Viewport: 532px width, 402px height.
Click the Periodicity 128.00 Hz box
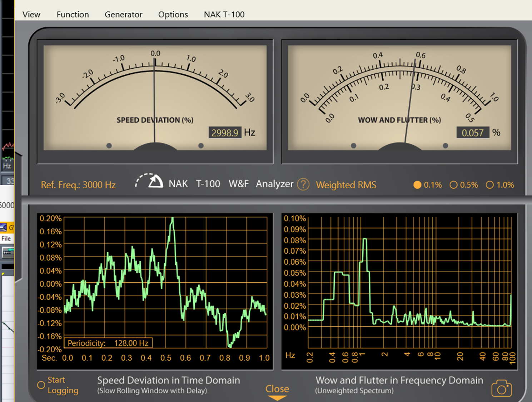click(x=108, y=343)
